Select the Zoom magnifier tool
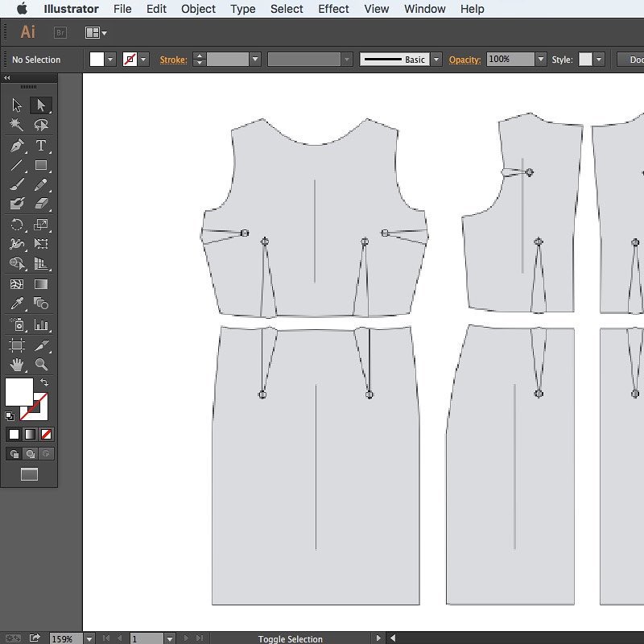The height and width of the screenshot is (644, 644). click(41, 365)
